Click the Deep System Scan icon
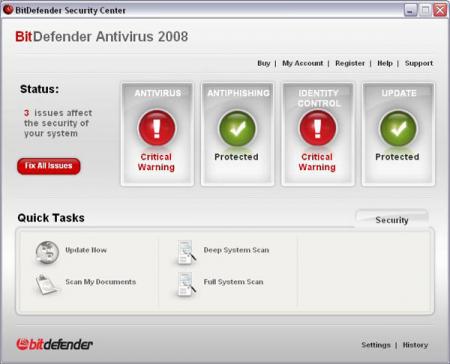The height and width of the screenshot is (364, 450). [186, 252]
